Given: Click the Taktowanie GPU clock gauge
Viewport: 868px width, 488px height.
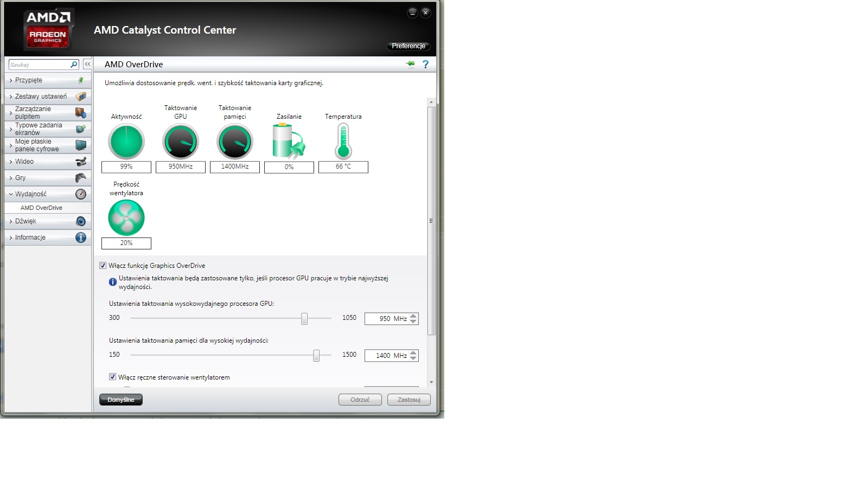Looking at the screenshot, I should pyautogui.click(x=181, y=142).
